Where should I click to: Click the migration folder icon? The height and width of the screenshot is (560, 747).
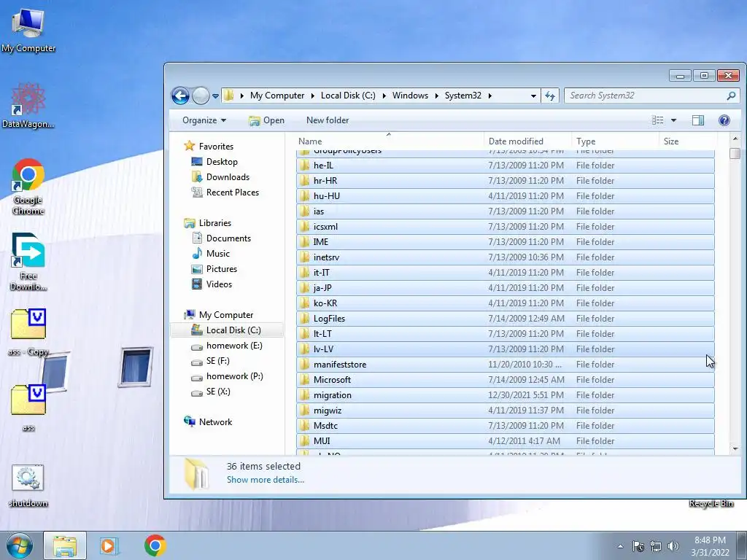tap(304, 394)
